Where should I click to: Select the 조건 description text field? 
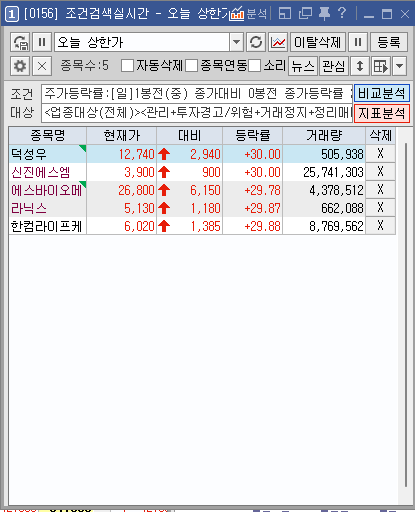[x=197, y=93]
